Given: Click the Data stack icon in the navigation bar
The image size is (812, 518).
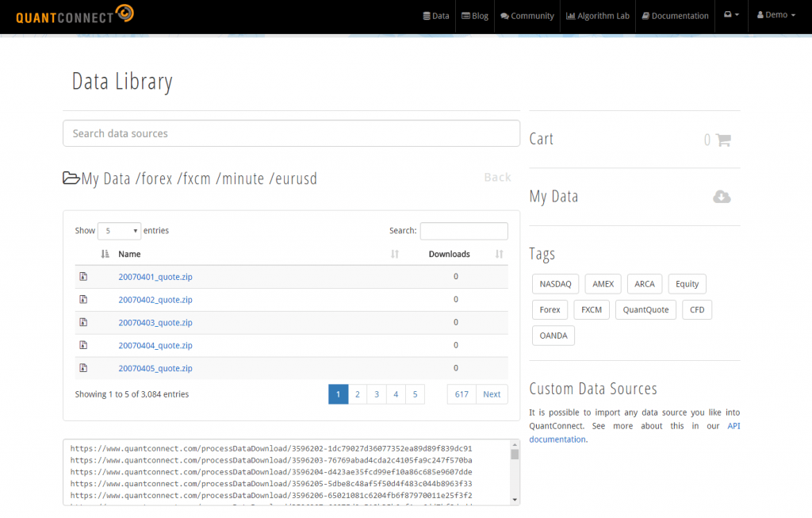Looking at the screenshot, I should pos(427,15).
